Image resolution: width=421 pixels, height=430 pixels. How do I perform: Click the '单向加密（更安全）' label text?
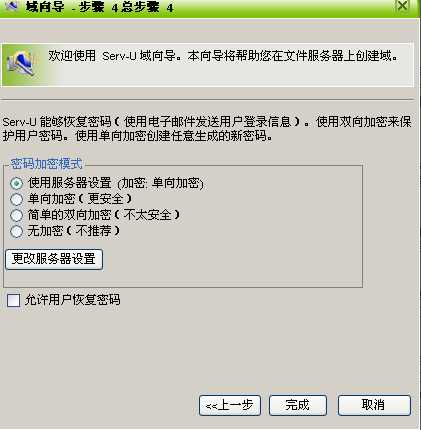80,199
